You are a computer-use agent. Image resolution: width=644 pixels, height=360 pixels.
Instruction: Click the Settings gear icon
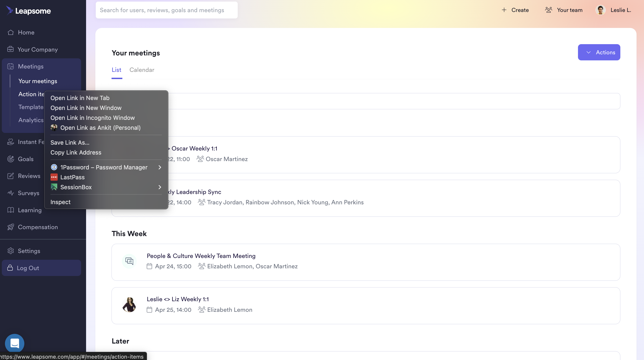click(x=11, y=251)
